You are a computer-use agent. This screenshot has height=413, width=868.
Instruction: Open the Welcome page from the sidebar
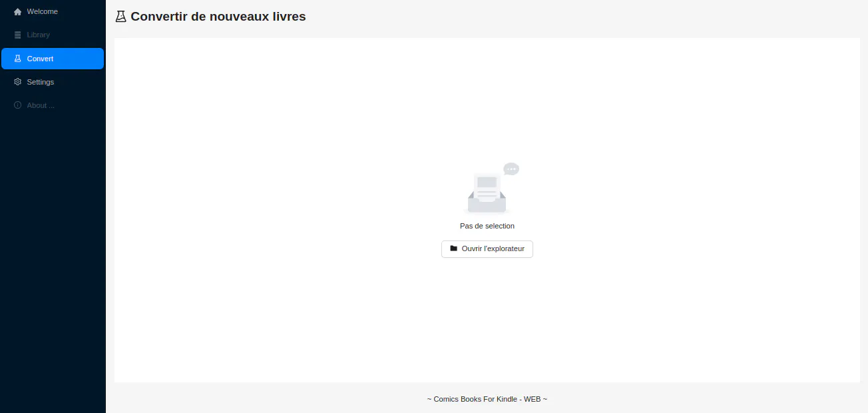(53, 11)
